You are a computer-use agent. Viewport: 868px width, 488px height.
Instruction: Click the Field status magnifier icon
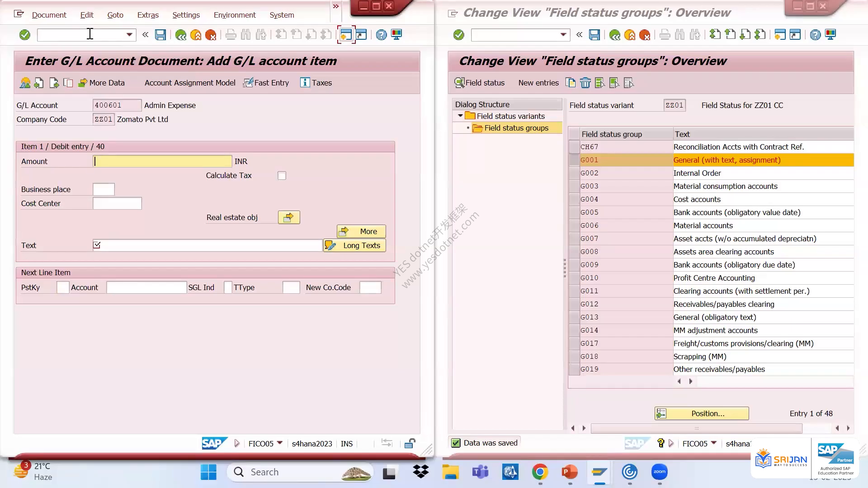(x=459, y=83)
